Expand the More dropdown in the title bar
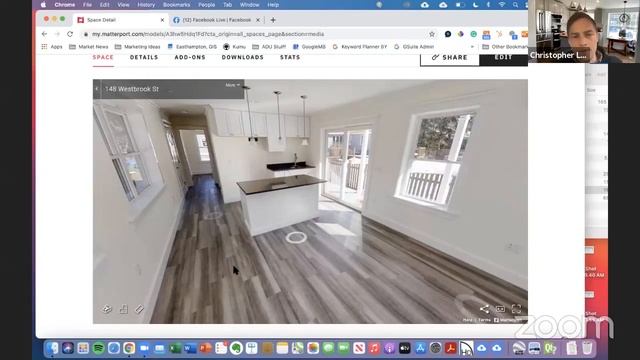 pyautogui.click(x=233, y=85)
